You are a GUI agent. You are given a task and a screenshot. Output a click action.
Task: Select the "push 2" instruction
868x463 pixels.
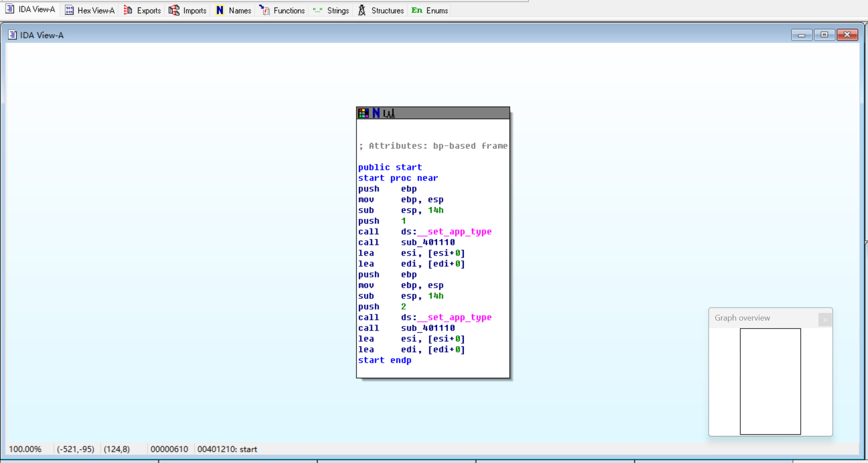coord(382,307)
